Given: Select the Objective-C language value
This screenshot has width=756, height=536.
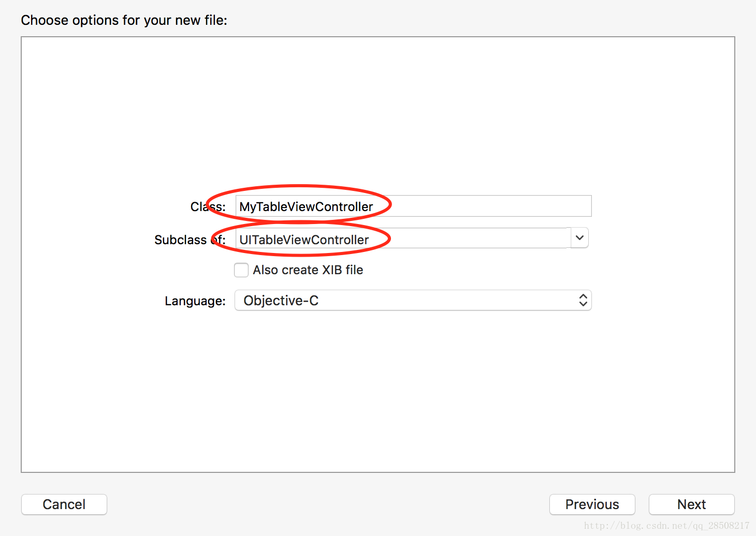Looking at the screenshot, I should [x=281, y=301].
